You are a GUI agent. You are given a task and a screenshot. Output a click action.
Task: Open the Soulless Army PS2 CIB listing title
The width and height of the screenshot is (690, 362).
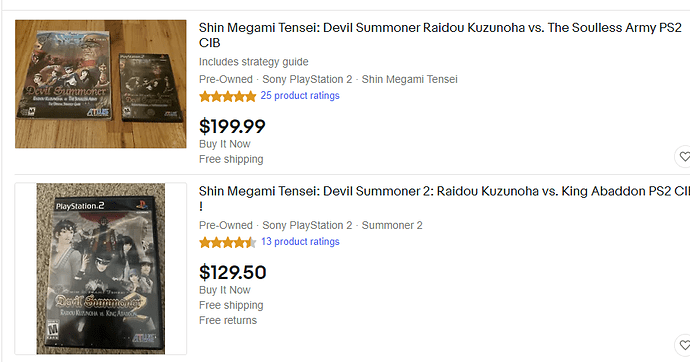pyautogui.click(x=440, y=35)
